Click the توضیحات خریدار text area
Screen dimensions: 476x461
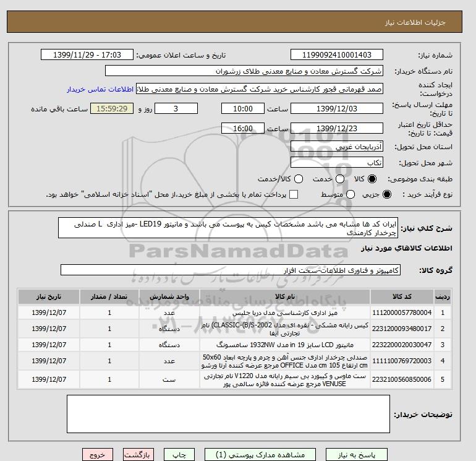click(x=228, y=414)
